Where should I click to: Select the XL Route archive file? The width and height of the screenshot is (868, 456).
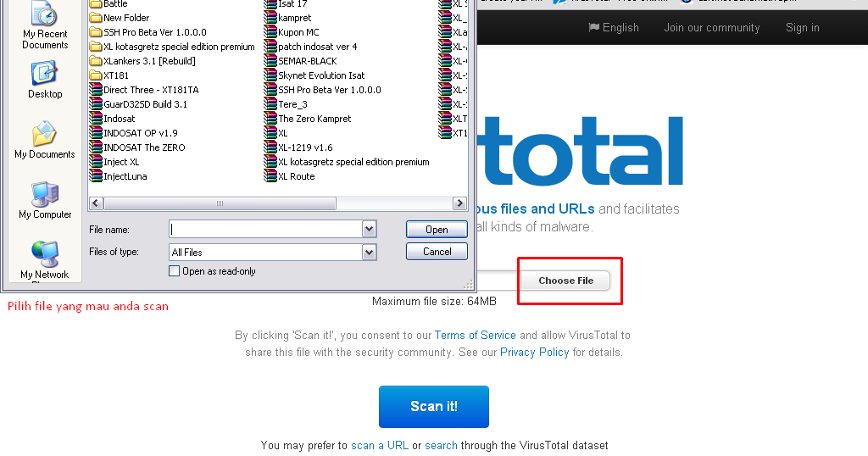point(290,176)
